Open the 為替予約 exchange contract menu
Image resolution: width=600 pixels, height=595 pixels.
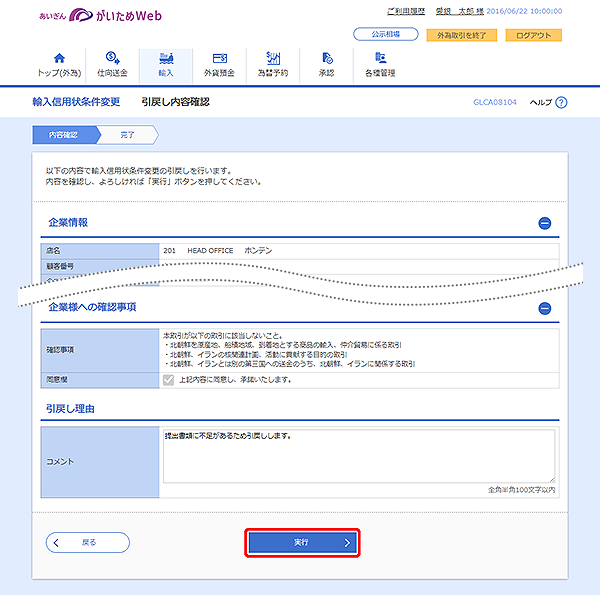click(x=273, y=65)
